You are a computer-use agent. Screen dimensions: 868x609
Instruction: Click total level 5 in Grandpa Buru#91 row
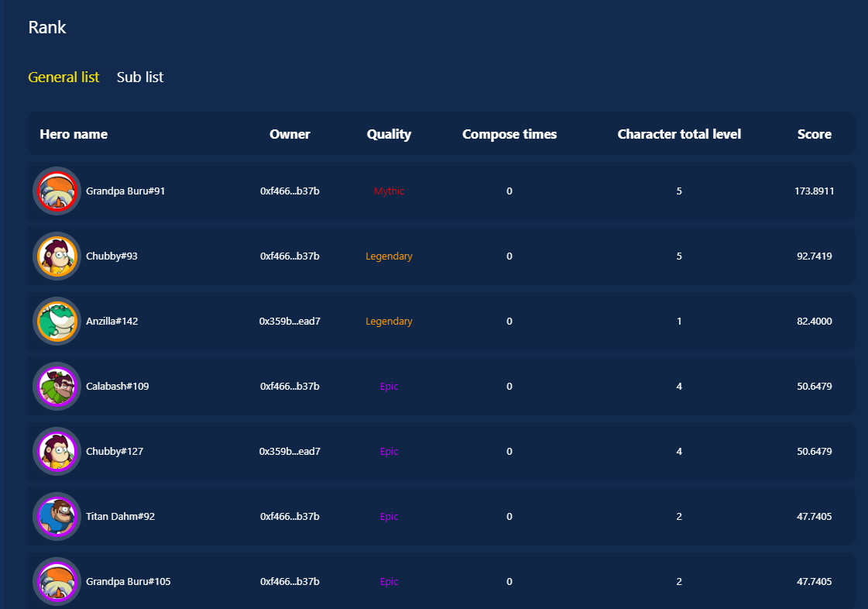click(679, 191)
